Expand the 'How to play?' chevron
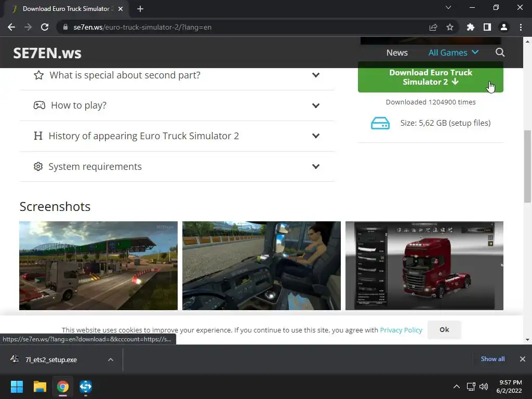532x399 pixels. click(x=316, y=105)
